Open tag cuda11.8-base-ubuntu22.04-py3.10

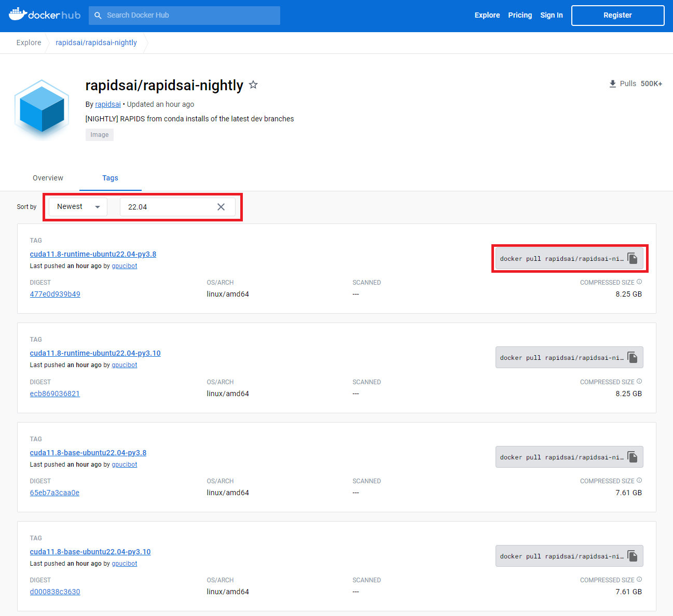[x=90, y=552]
